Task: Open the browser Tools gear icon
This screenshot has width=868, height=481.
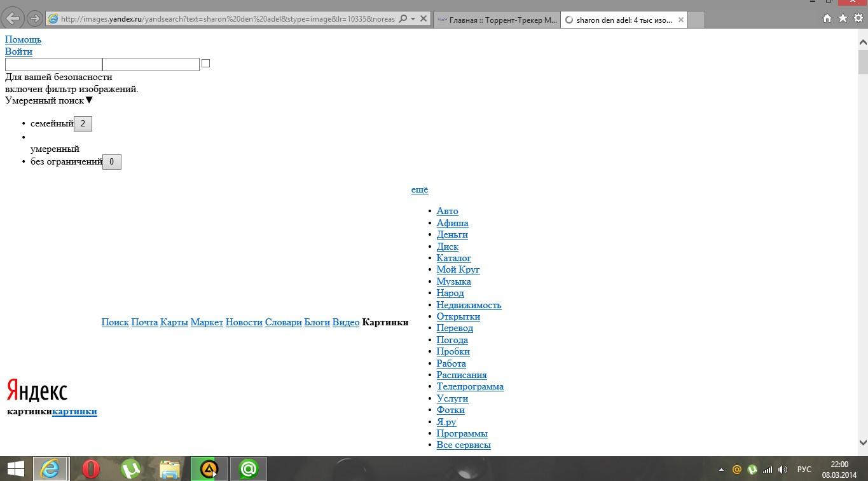Action: pos(858,18)
